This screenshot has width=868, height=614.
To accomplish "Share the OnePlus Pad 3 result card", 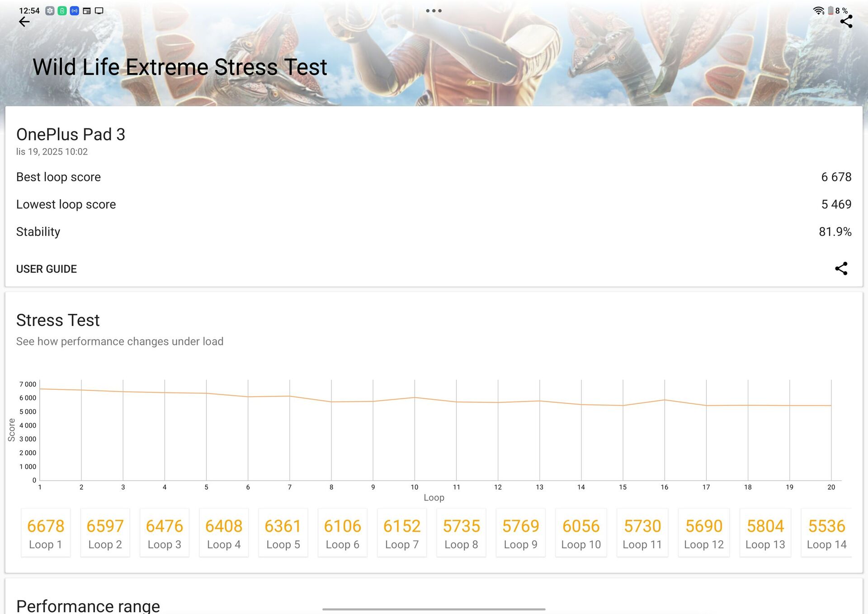I will (x=841, y=269).
